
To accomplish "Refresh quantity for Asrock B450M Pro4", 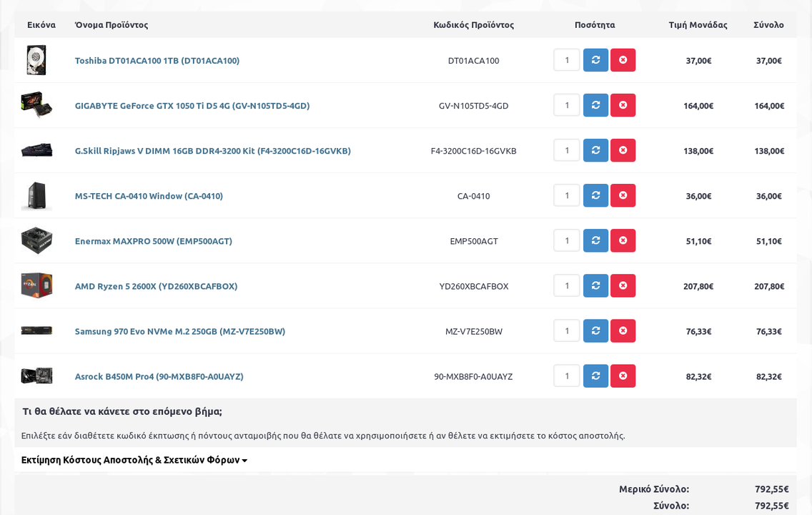I will pyautogui.click(x=595, y=376).
